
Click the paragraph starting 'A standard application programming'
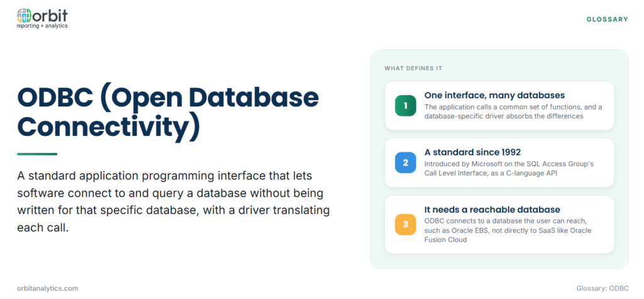[174, 201]
